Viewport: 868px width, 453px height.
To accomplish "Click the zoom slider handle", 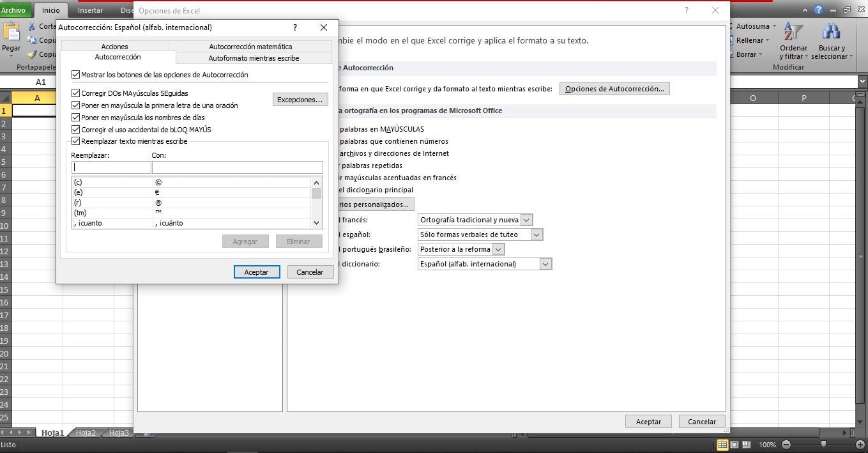I will [823, 445].
